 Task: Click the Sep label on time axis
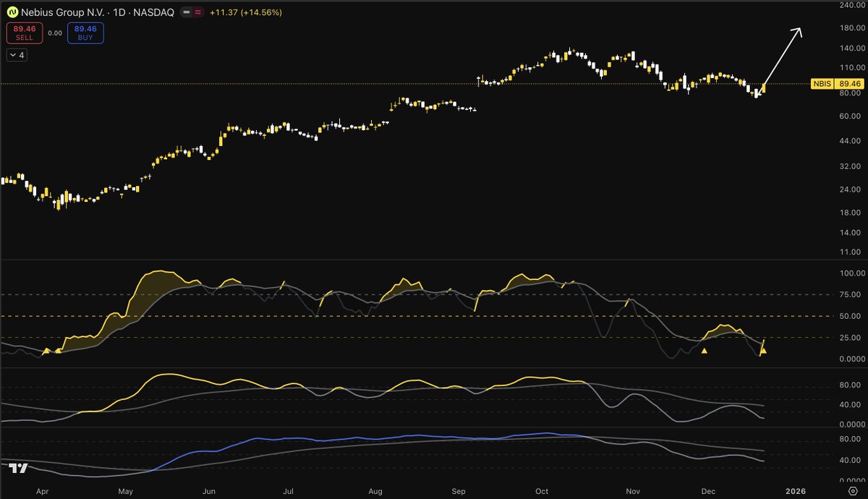click(459, 490)
